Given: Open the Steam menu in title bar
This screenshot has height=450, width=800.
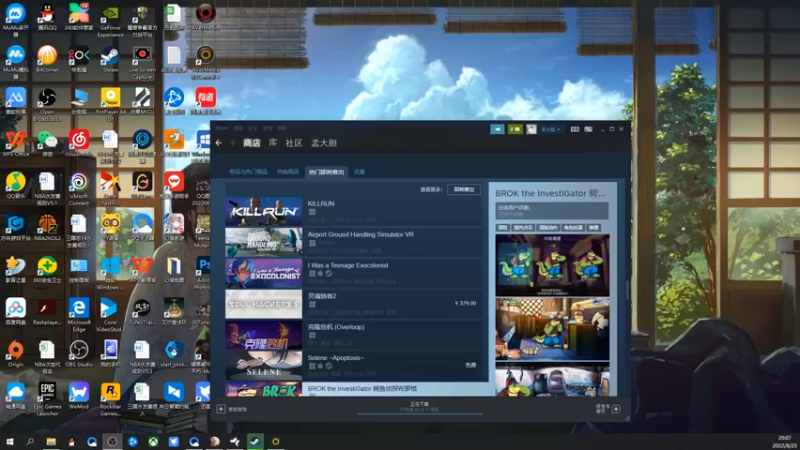Looking at the screenshot, I should click(221, 128).
